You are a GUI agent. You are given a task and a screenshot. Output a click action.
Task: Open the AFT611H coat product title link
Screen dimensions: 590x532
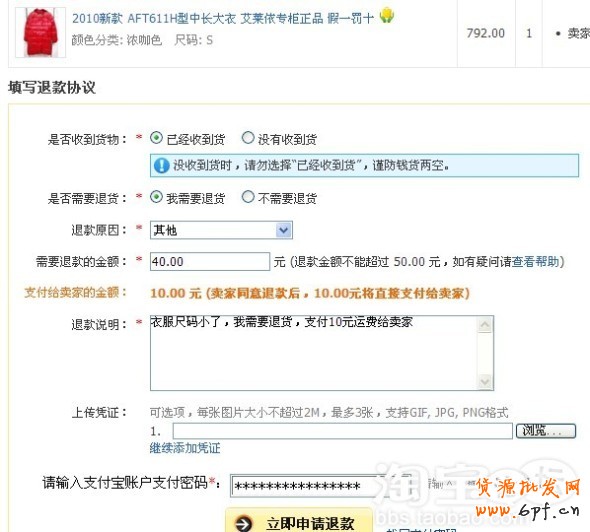coord(223,18)
